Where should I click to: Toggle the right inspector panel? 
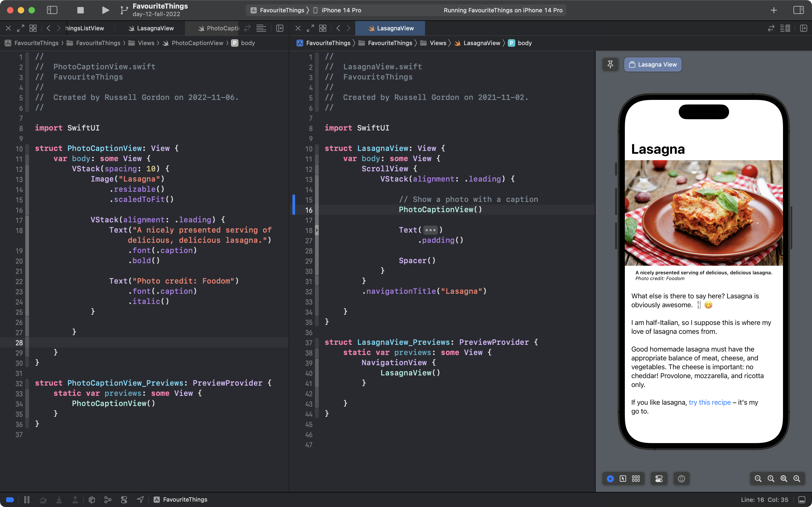pos(798,10)
